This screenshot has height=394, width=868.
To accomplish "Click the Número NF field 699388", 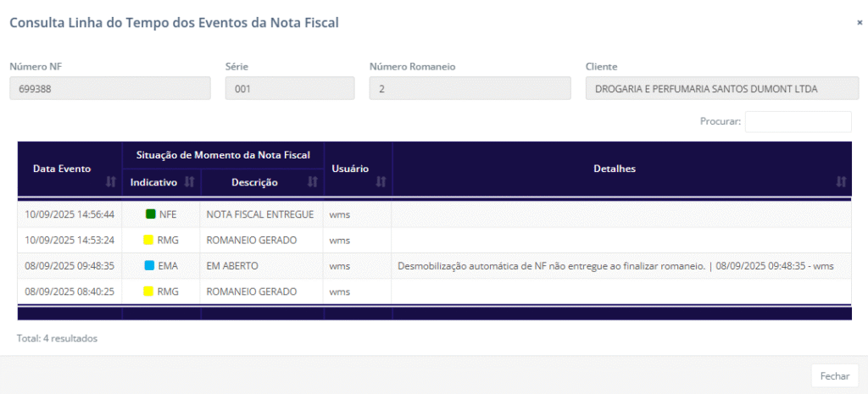I will tap(109, 88).
